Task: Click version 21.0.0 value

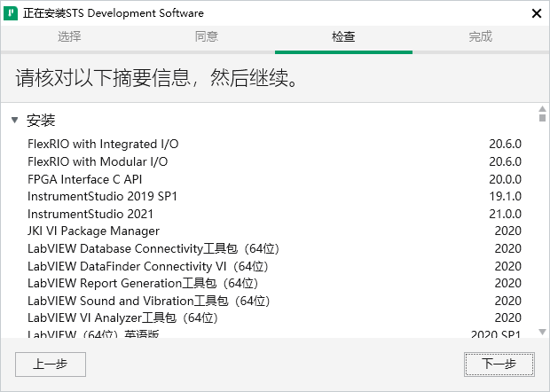Action: pyautogui.click(x=505, y=214)
